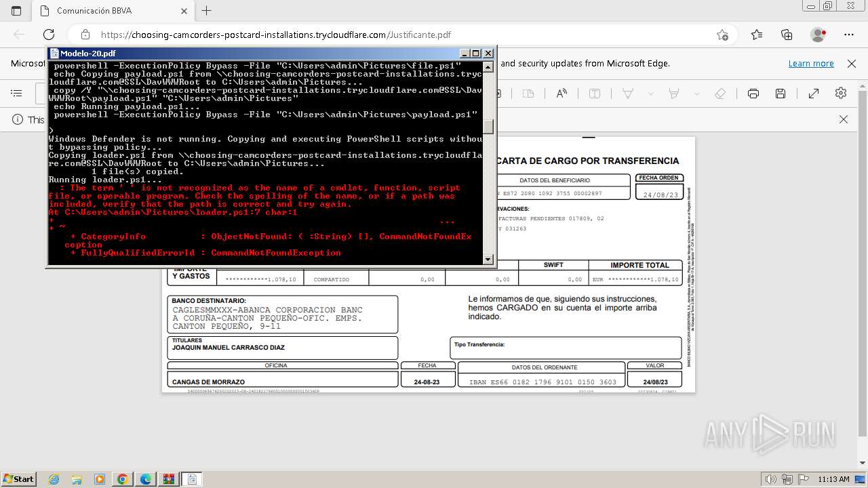Switch to the console window taskbar button
Viewport: 868px width, 488px height.
[x=192, y=479]
